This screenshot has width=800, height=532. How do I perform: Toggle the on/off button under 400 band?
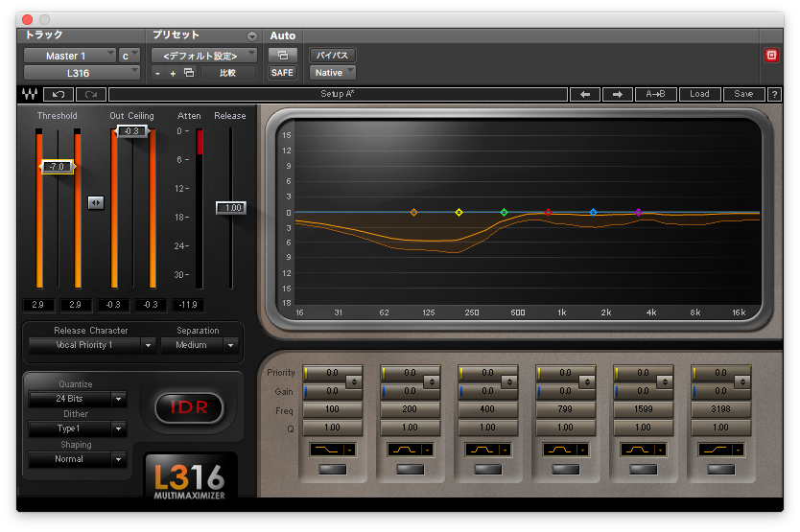tap(487, 470)
